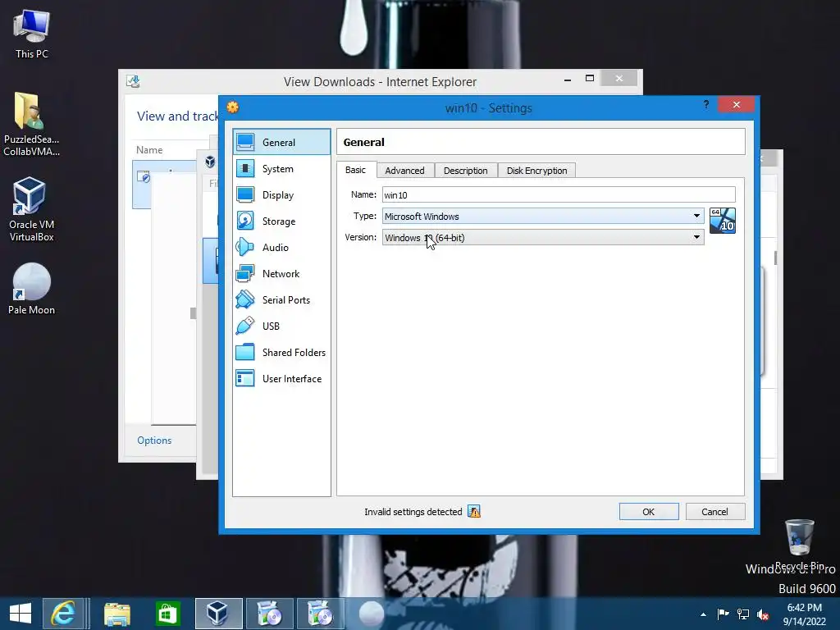
Task: Open File Explorer from taskbar
Action: click(x=116, y=614)
